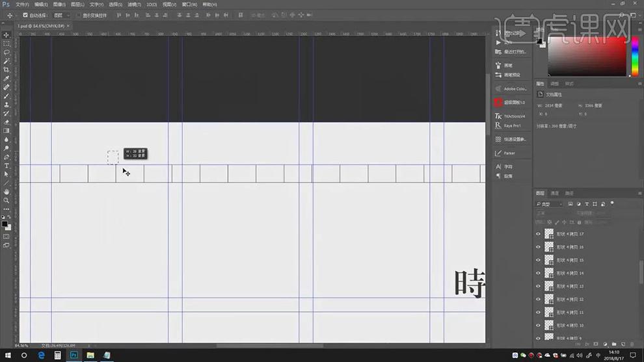Open the Layers panel flyout menu
The image size is (644, 362).
pyautogui.click(x=639, y=193)
